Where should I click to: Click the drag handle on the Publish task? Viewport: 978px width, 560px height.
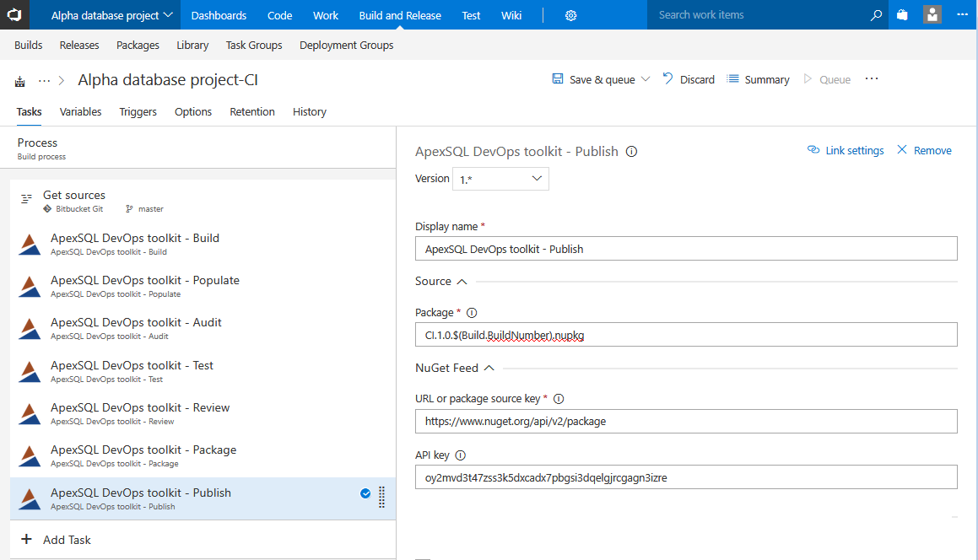click(381, 497)
